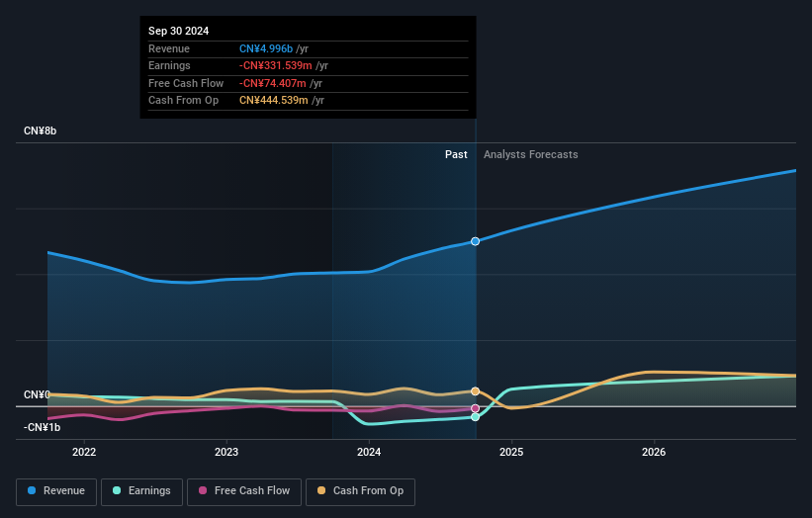The height and width of the screenshot is (518, 812).
Task: Click the Cash From Op tooltip row label
Action: [x=183, y=101]
